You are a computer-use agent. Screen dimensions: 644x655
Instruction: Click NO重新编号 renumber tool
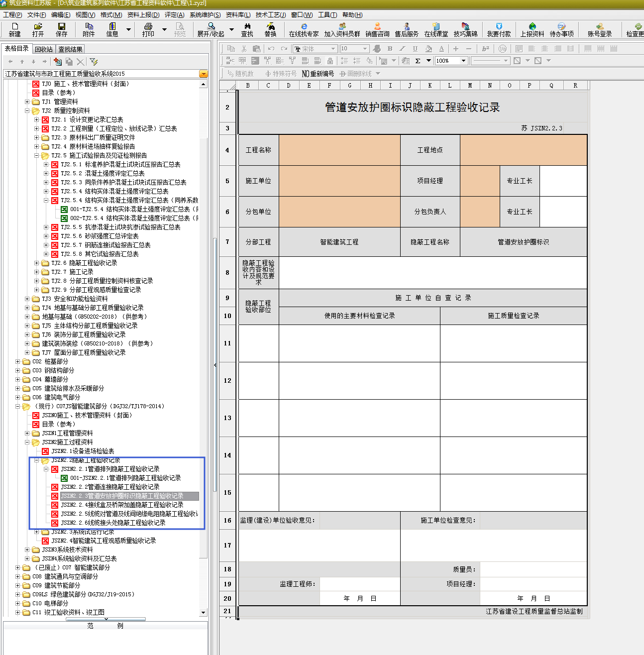(318, 74)
